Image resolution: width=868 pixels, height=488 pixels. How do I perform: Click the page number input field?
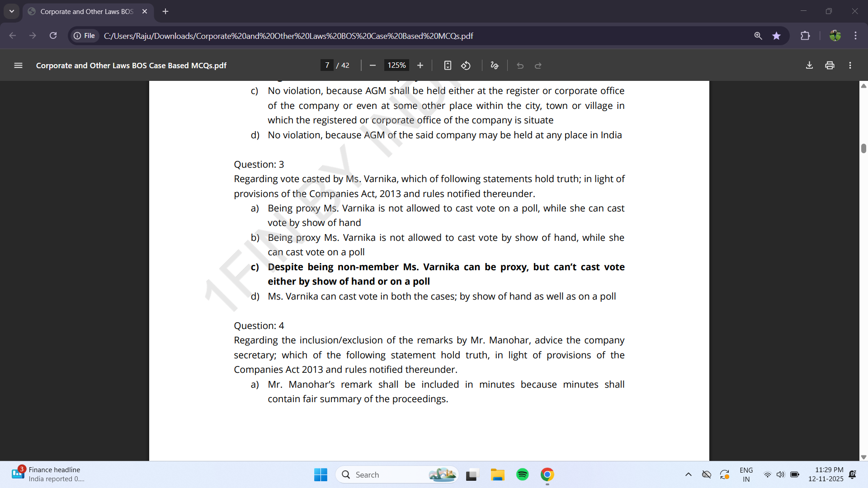(x=327, y=66)
